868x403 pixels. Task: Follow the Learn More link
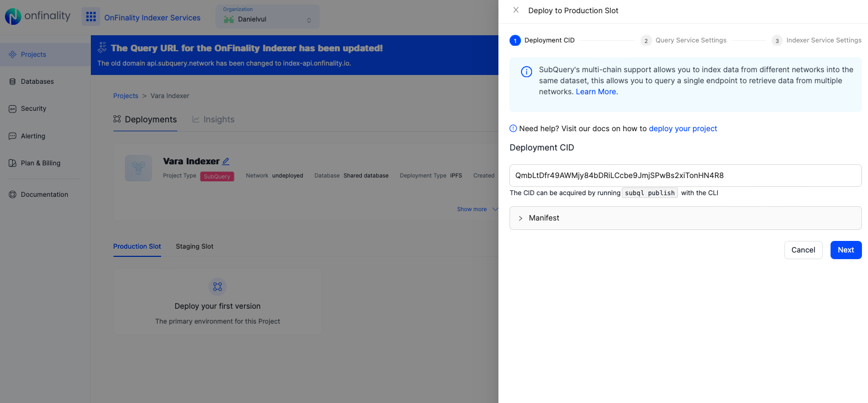pyautogui.click(x=597, y=92)
